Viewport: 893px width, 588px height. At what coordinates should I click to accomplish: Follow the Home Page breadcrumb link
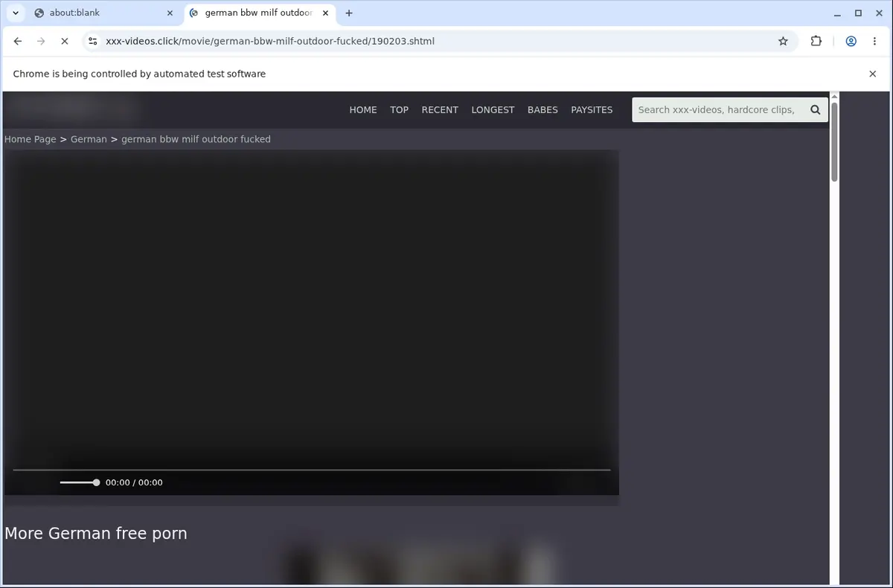click(x=31, y=139)
